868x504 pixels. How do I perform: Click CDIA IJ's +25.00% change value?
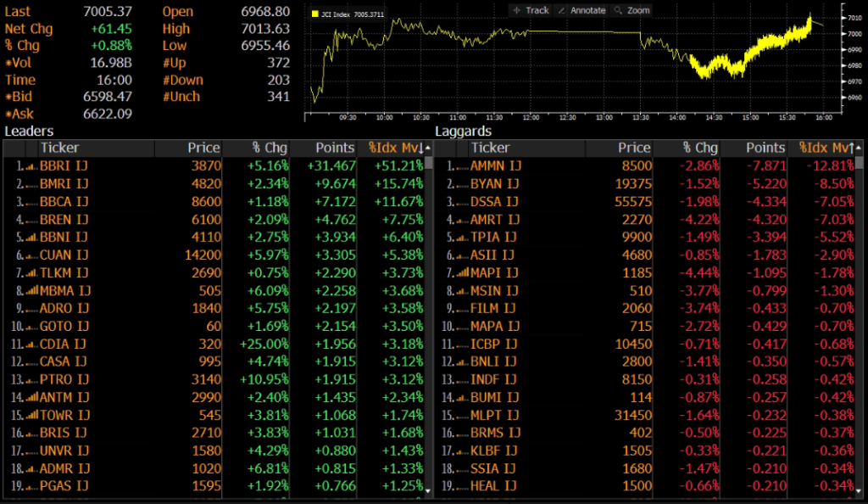(264, 344)
